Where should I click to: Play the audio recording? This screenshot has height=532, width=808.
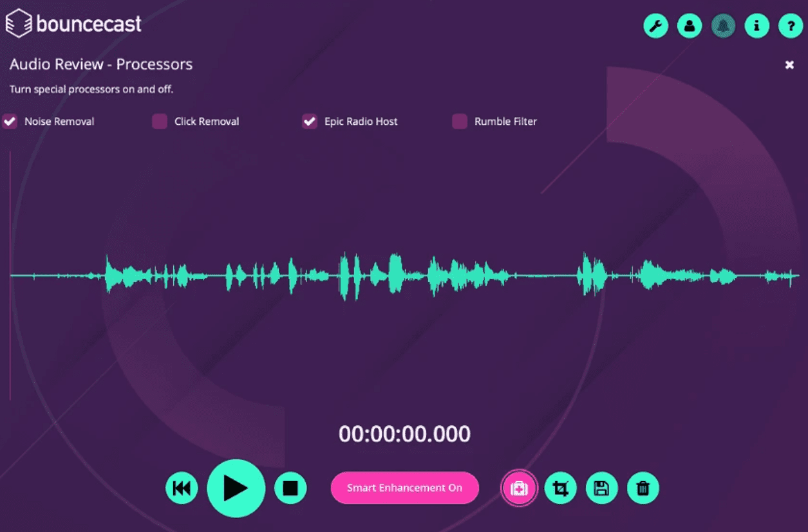pyautogui.click(x=236, y=488)
